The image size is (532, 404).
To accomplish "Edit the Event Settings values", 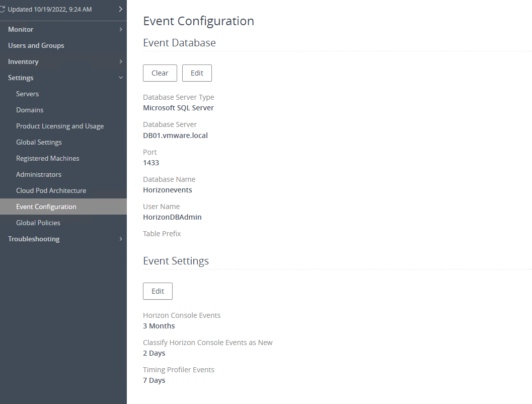I will [x=158, y=291].
